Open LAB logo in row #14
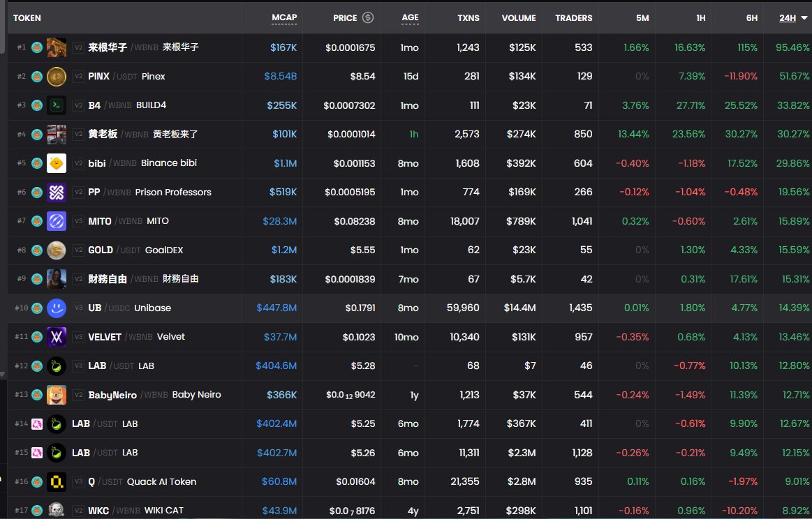Image resolution: width=812 pixels, height=519 pixels. (57, 424)
